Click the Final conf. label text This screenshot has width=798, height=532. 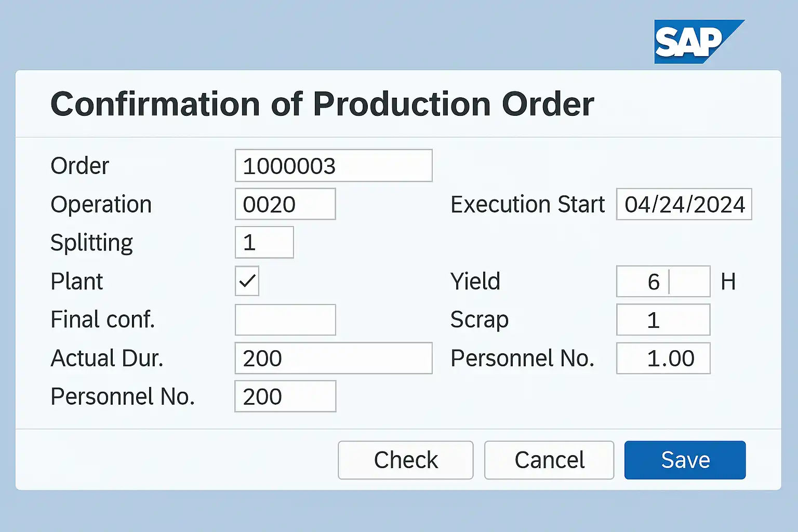coord(102,320)
